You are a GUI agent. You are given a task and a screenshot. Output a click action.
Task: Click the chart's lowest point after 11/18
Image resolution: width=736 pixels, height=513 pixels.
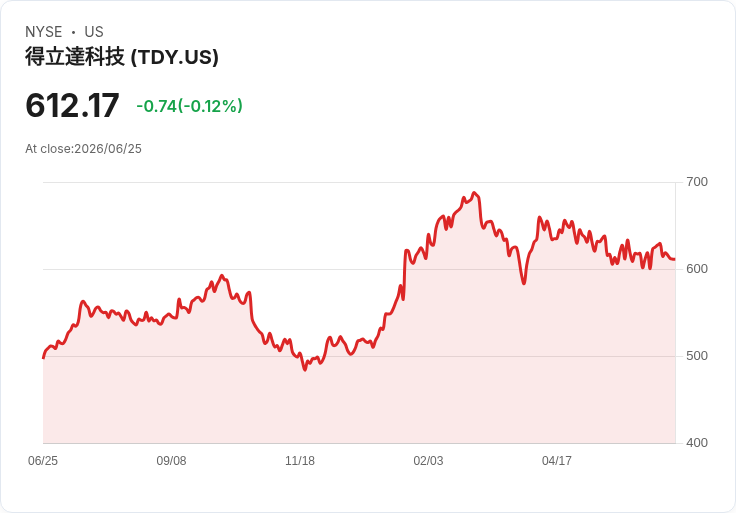[x=305, y=370]
